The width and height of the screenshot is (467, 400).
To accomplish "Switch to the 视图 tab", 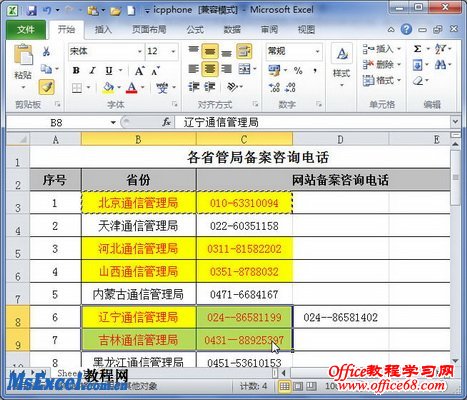I will pyautogui.click(x=306, y=30).
